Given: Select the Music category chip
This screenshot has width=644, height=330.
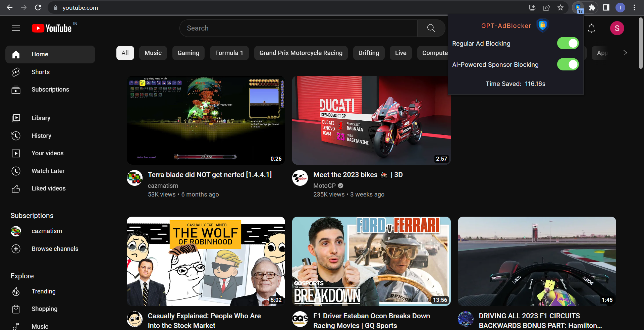Looking at the screenshot, I should click(153, 53).
